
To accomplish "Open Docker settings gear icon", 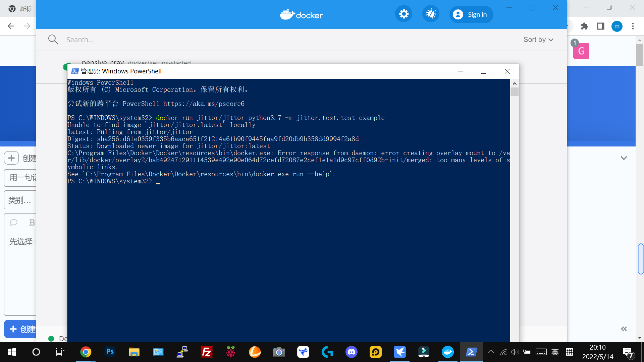I will (404, 14).
